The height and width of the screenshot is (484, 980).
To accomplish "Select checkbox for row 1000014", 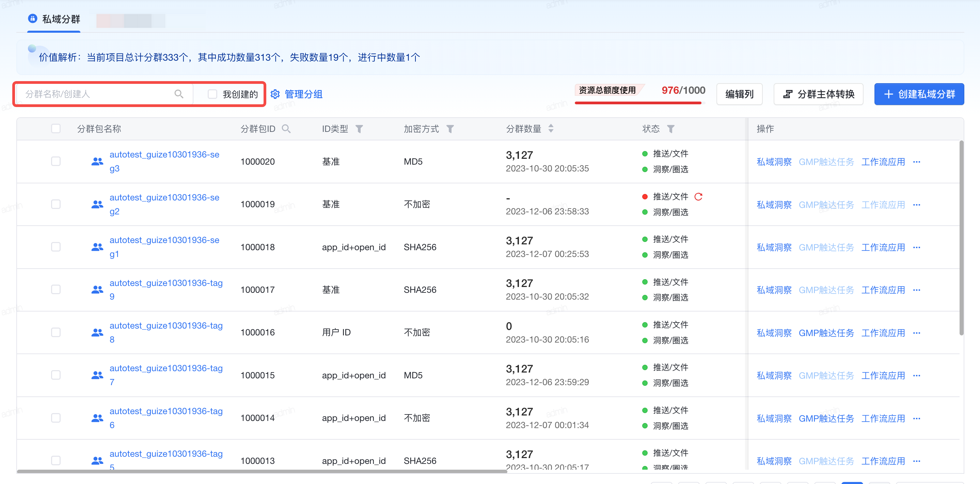I will [56, 418].
